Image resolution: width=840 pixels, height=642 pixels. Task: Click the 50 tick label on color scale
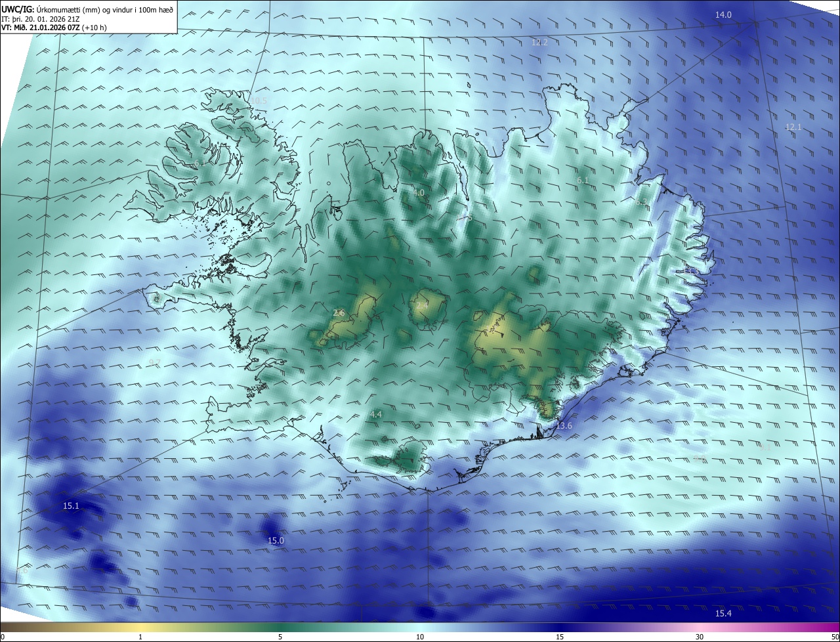pyautogui.click(x=835, y=637)
